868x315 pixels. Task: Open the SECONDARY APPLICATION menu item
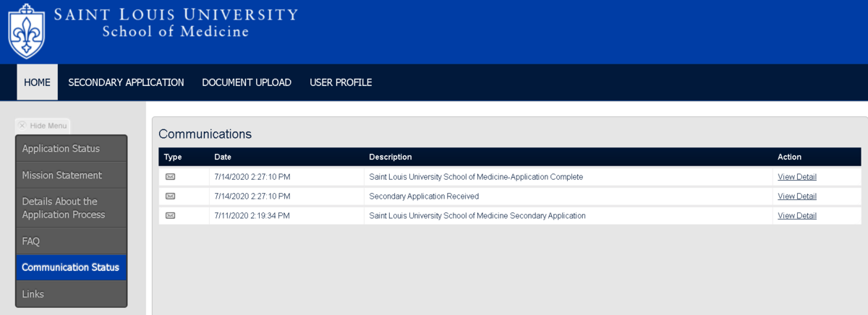(x=126, y=82)
